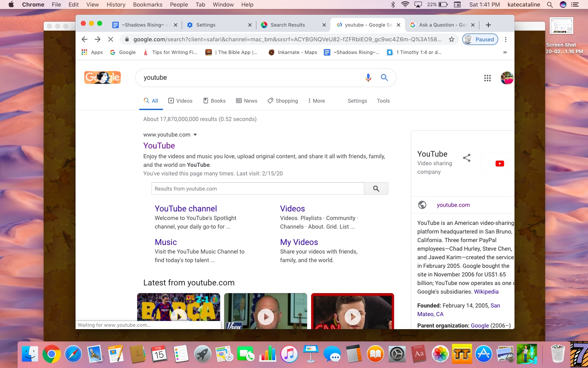Open the Tools search options
The width and height of the screenshot is (588, 368).
coord(383,101)
